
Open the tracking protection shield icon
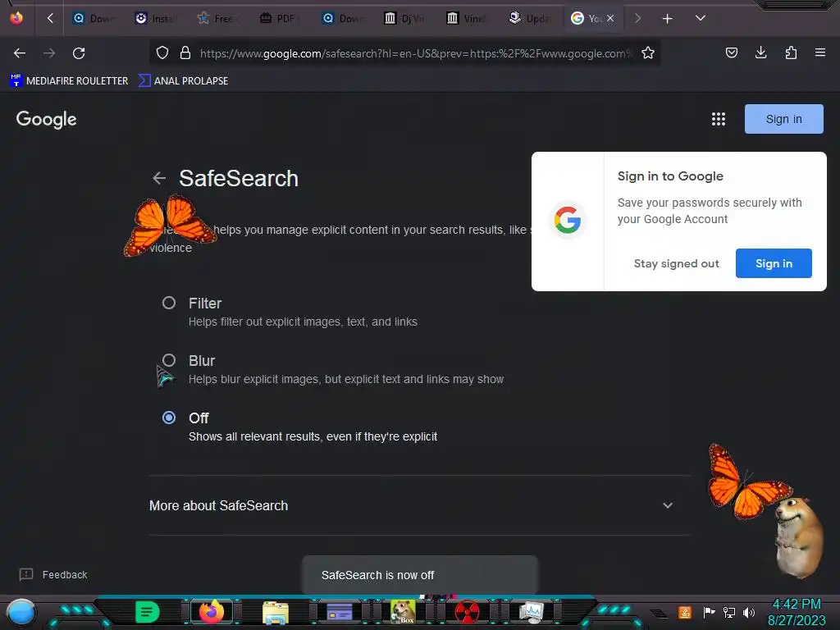[162, 52]
